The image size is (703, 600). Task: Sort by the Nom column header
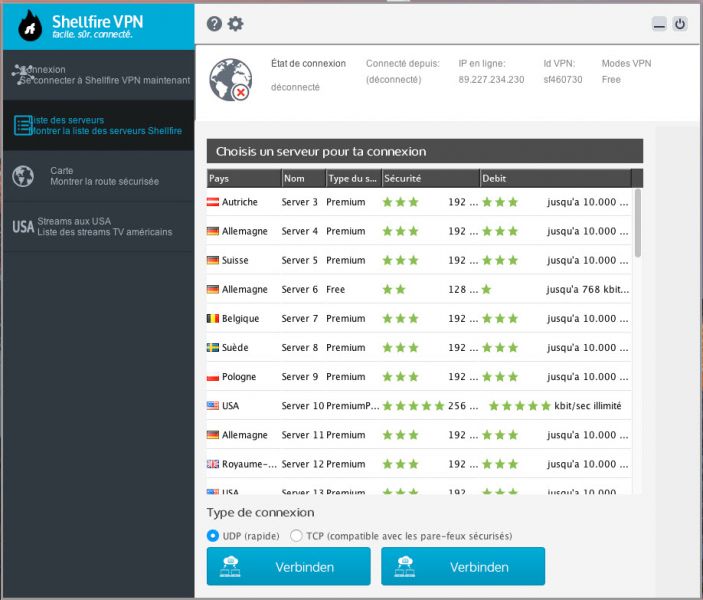point(304,178)
